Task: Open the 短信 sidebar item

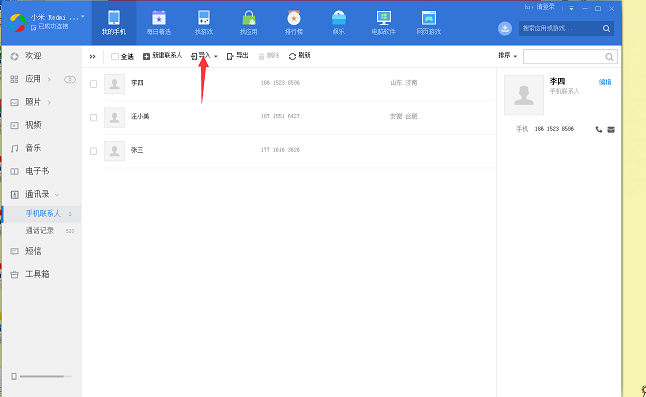Action: coord(33,251)
